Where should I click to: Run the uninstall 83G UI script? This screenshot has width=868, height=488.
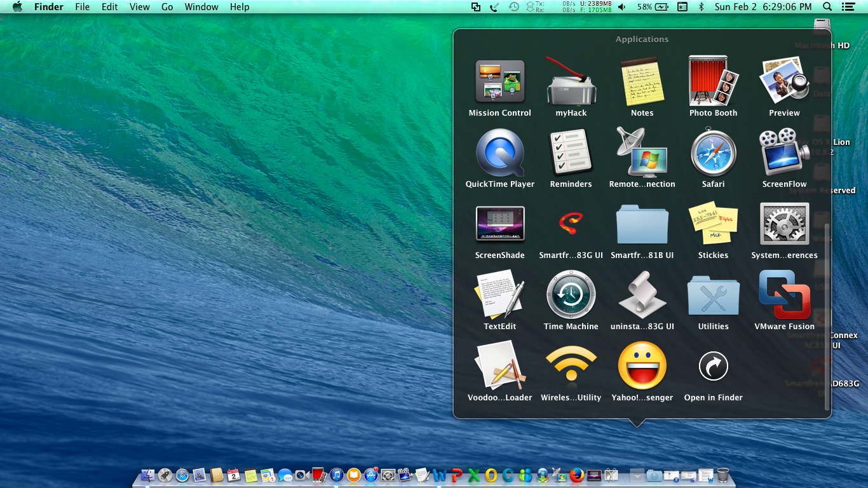coord(642,295)
